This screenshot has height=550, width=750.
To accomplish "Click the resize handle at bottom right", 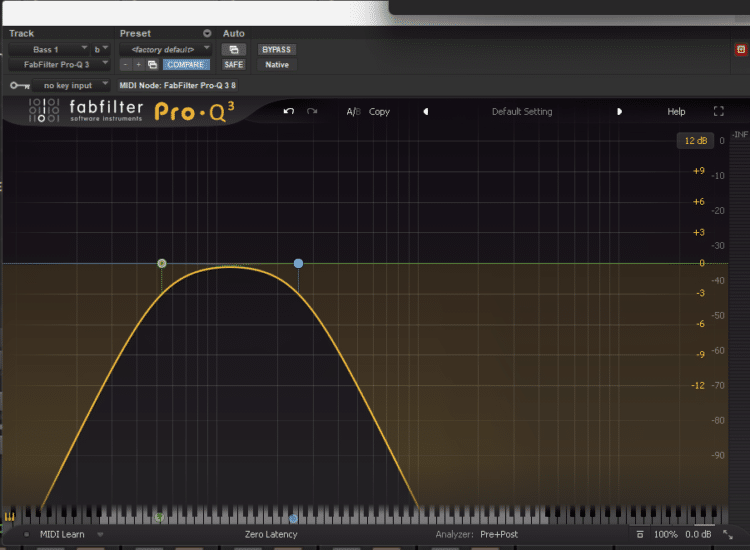I will [x=728, y=535].
